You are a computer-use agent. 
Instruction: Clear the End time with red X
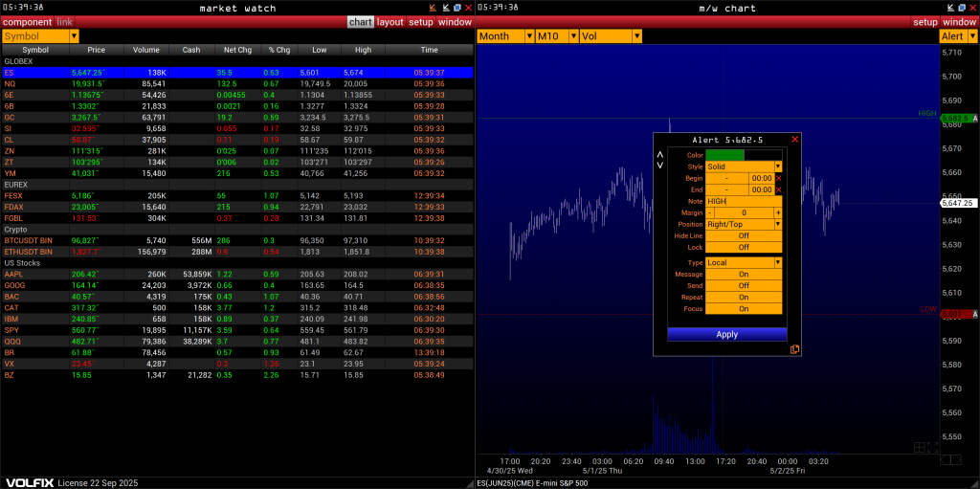pos(779,189)
